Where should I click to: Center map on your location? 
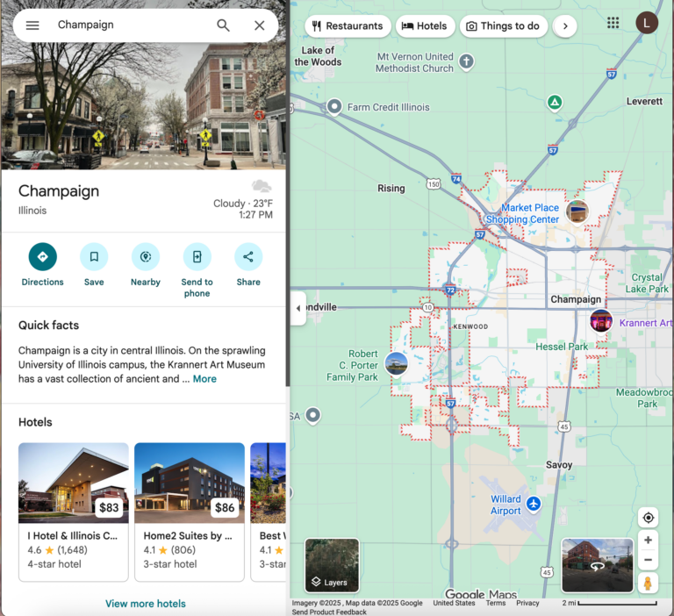click(648, 518)
